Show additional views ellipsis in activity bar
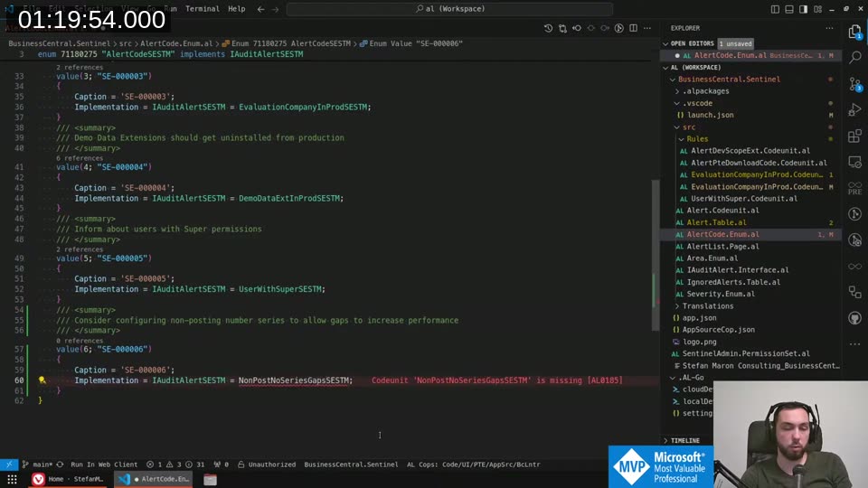Screen dimensions: 868x488 point(855,344)
